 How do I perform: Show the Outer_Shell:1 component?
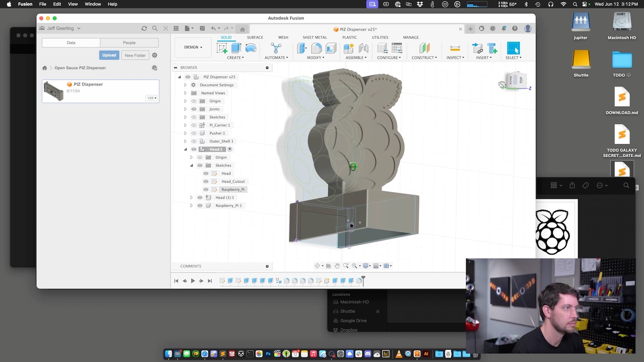tap(194, 141)
